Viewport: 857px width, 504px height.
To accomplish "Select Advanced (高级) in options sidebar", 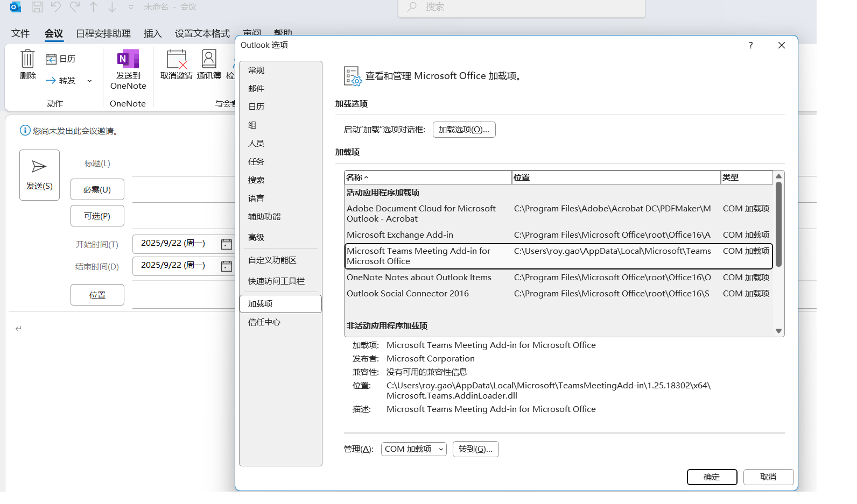I will [x=256, y=237].
